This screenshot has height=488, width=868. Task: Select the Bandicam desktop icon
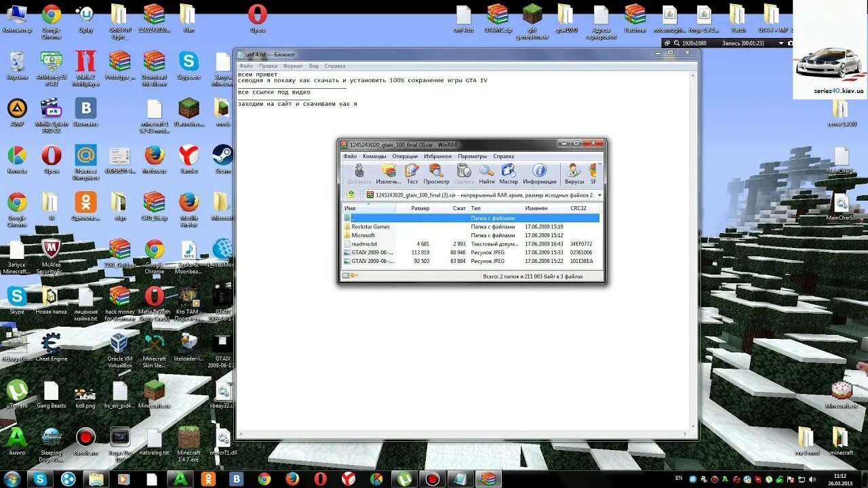click(x=85, y=441)
